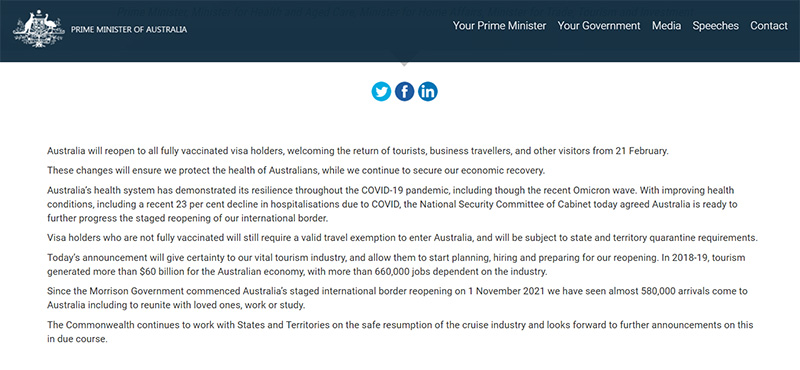Share the article on Twitter
Image resolution: width=800 pixels, height=370 pixels.
(381, 91)
